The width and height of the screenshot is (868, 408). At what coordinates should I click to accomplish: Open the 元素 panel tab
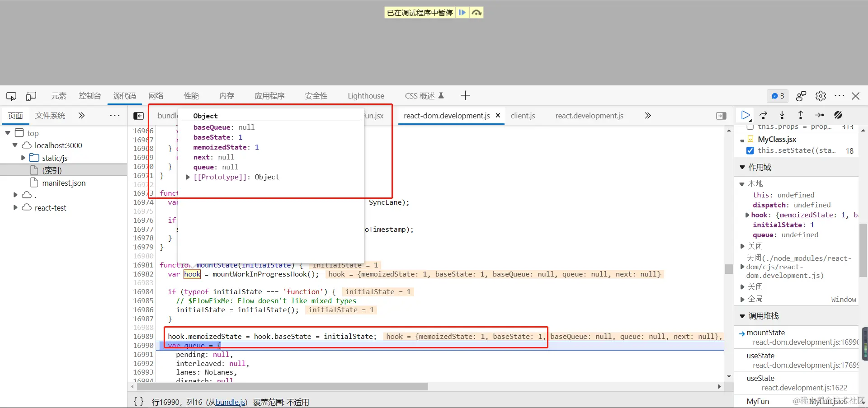[x=59, y=96]
